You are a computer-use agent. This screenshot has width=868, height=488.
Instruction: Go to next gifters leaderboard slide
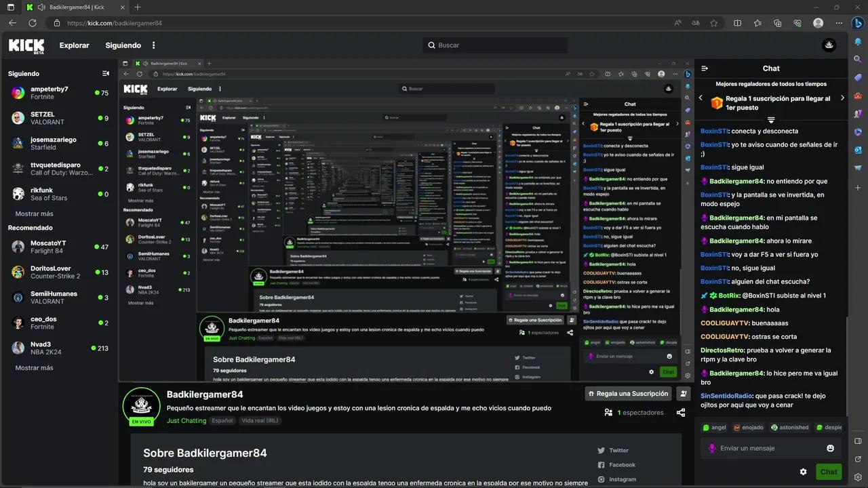(842, 98)
